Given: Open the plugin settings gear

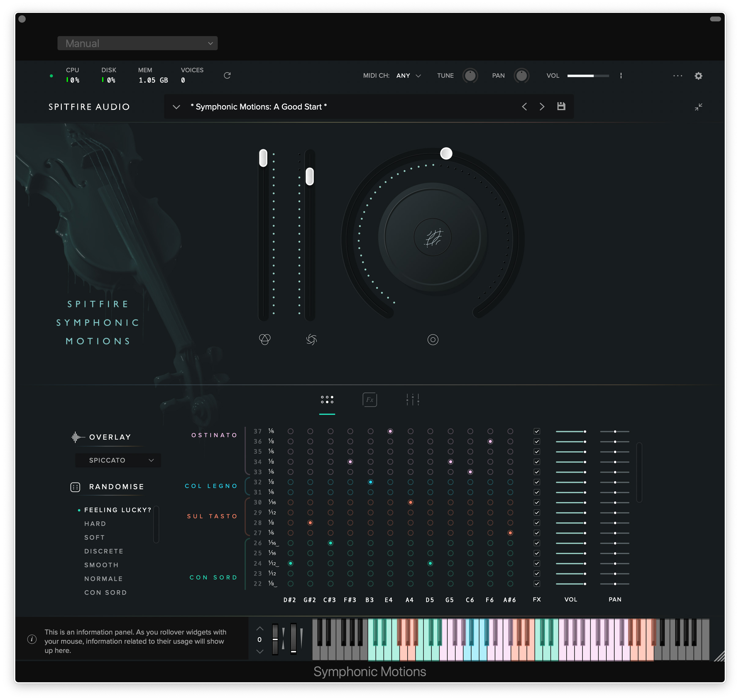Looking at the screenshot, I should [698, 76].
